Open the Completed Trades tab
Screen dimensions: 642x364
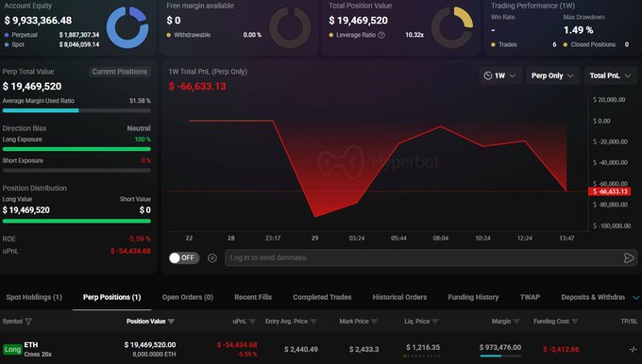pyautogui.click(x=322, y=297)
